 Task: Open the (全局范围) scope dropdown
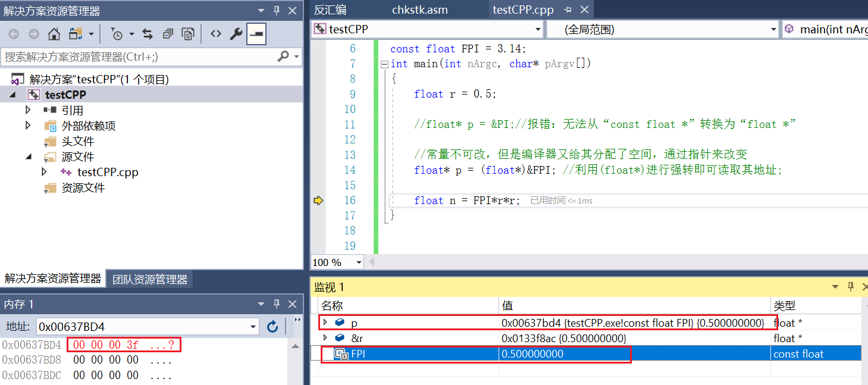coord(772,29)
